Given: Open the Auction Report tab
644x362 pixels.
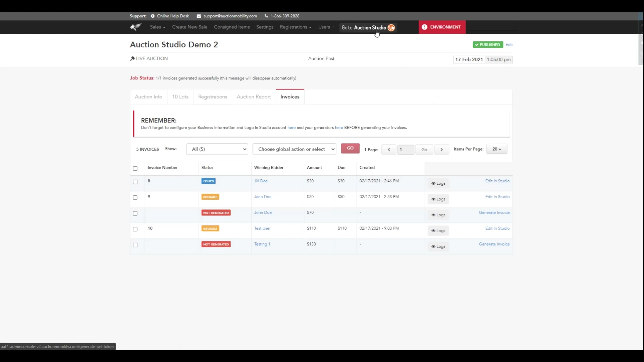Looking at the screenshot, I should pos(254,97).
